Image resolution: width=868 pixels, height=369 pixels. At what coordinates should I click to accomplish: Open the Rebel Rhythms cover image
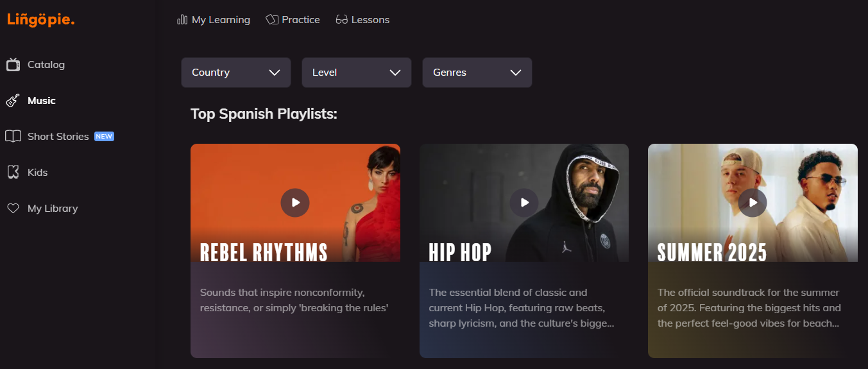295,203
